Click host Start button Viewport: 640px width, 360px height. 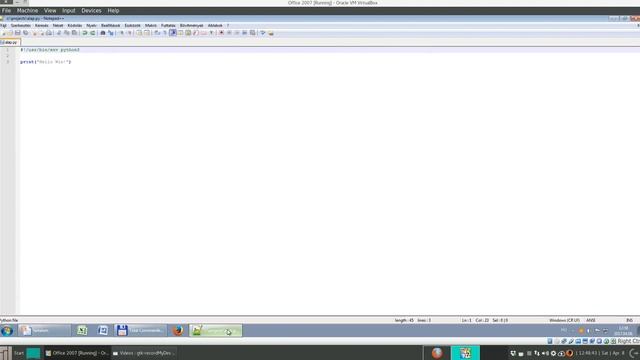19,353
